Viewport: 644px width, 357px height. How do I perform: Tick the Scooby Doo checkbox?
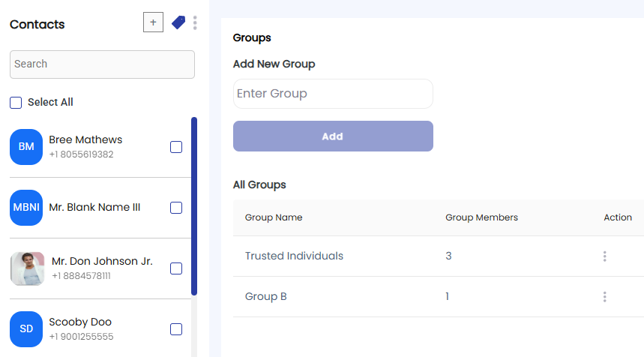coord(176,329)
